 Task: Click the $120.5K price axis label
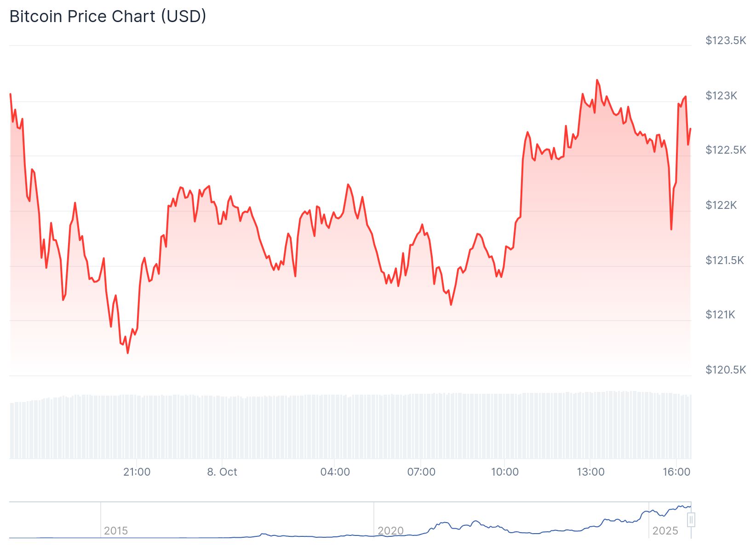tap(726, 370)
